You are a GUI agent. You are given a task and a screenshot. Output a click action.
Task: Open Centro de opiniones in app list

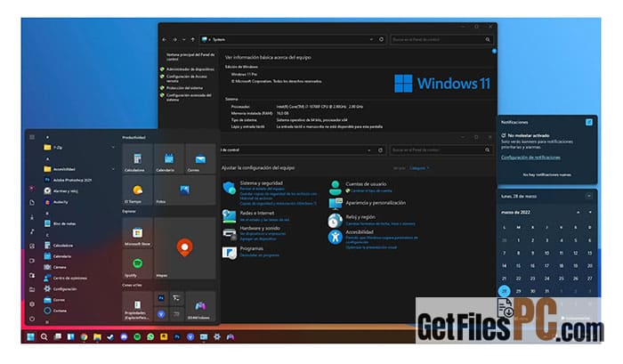click(69, 278)
